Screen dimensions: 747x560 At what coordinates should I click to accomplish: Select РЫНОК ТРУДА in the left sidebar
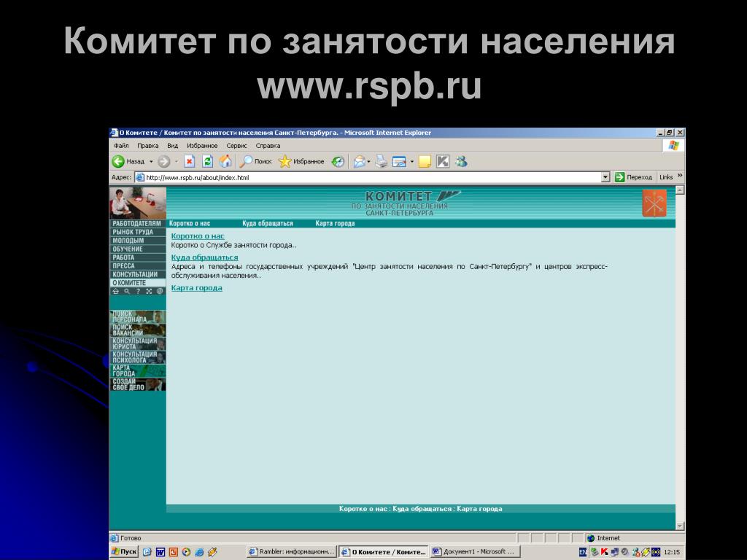click(137, 232)
